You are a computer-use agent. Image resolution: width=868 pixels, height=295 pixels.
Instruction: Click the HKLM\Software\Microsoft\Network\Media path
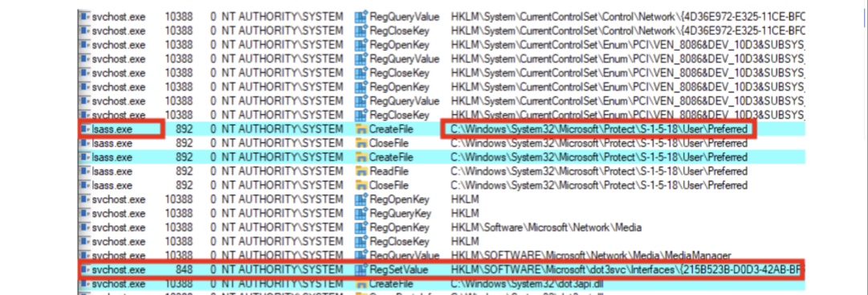pos(546,227)
